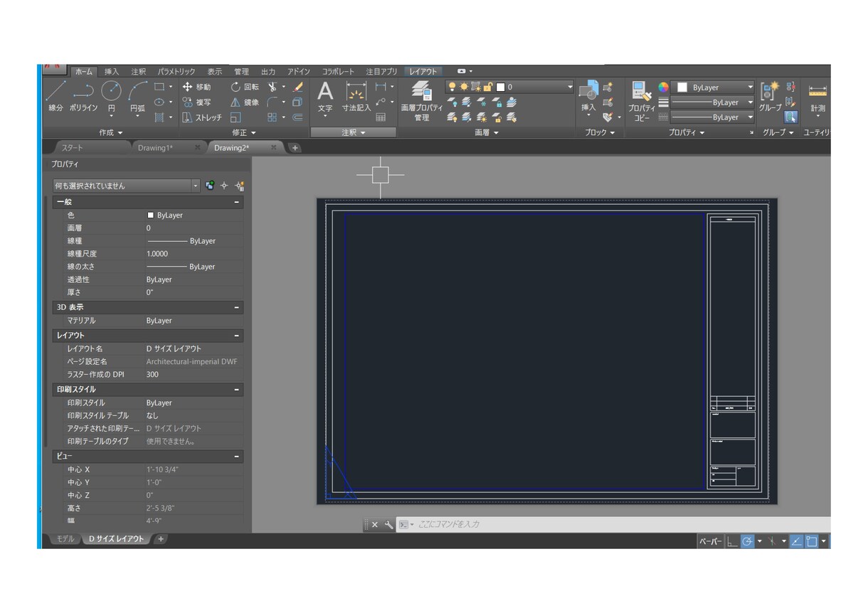Click the Offset tool icon

tap(297, 117)
